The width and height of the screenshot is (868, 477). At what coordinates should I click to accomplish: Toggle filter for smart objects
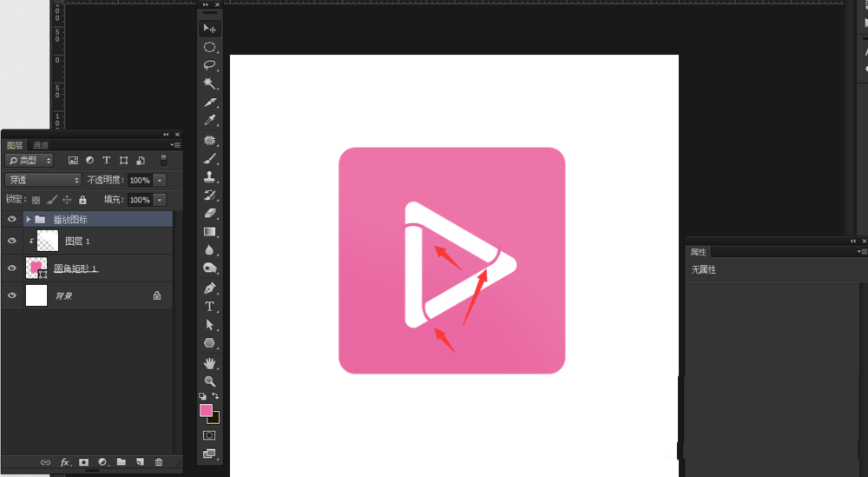(x=141, y=160)
